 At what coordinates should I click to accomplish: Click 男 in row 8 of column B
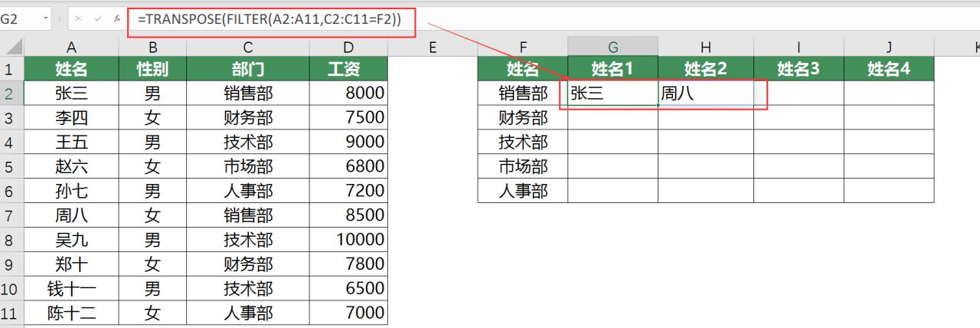(152, 239)
